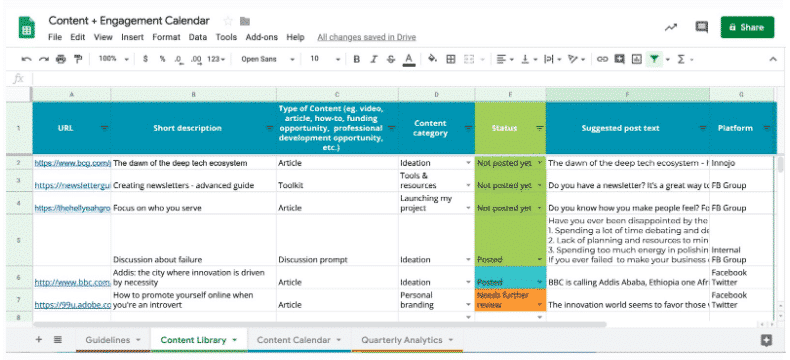The width and height of the screenshot is (790, 360).
Task: Toggle strikethrough formatting
Action: [x=391, y=59]
